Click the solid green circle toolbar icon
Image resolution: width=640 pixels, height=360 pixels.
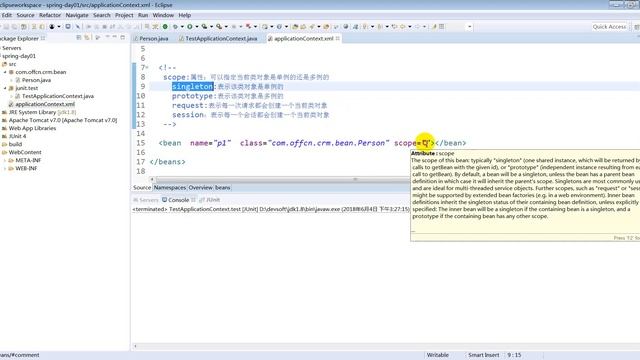[165, 27]
